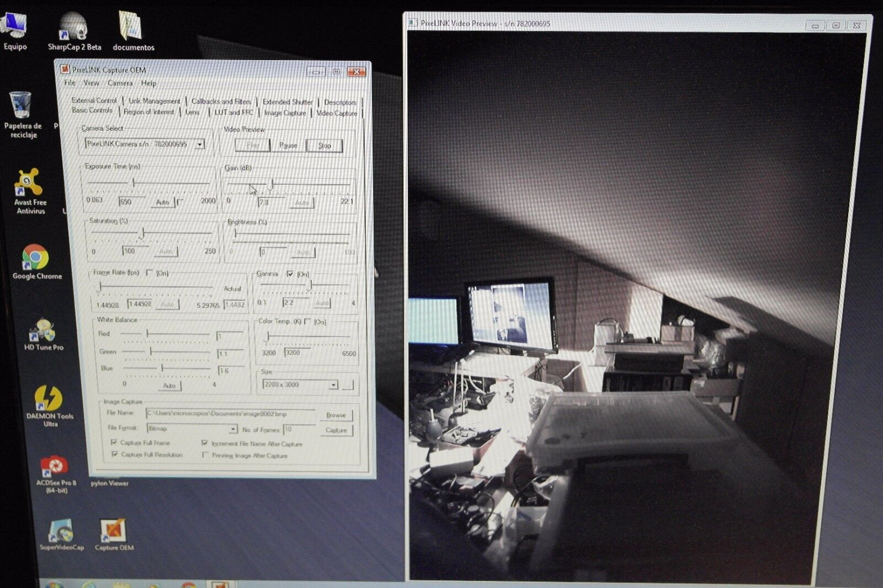Viewport: 883px width, 588px height.
Task: Switch to Image Capture tab
Action: (x=285, y=113)
